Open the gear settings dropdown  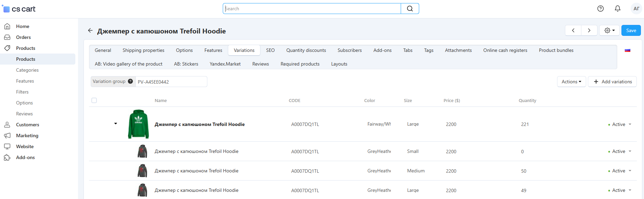[x=609, y=30]
